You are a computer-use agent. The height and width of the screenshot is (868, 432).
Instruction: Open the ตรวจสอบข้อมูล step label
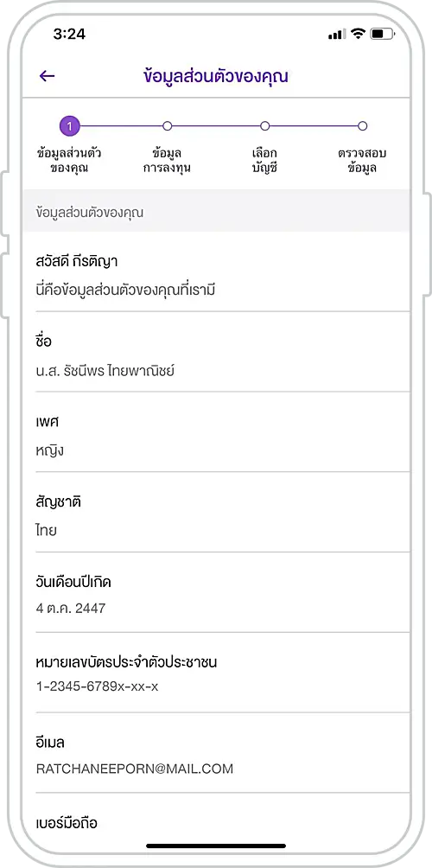coord(362,161)
